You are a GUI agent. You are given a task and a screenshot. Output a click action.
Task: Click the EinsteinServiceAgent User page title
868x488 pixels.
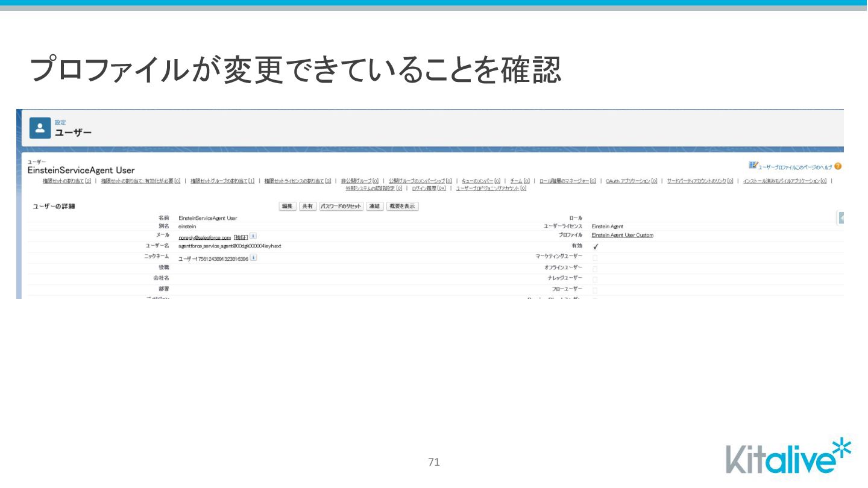[81, 170]
